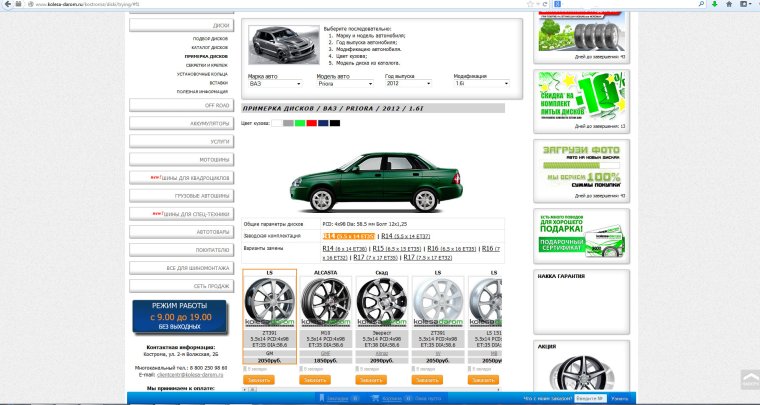Go to 'МОТОШИНЫ' in the sidebar
The height and width of the screenshot is (405, 760).
pyautogui.click(x=182, y=159)
